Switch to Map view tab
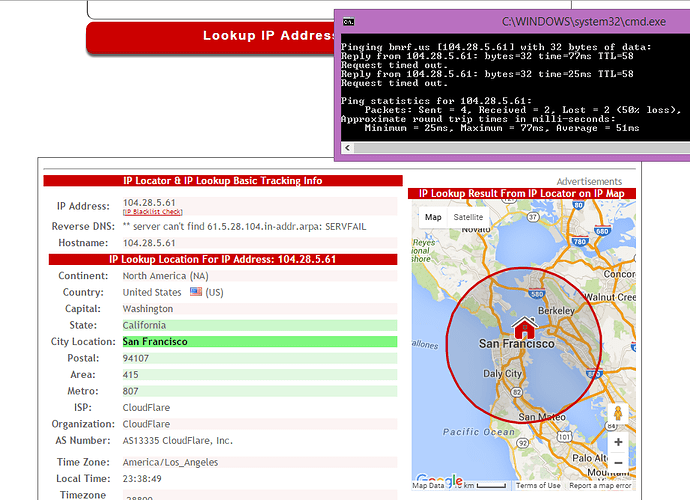The image size is (690, 500). point(433,217)
